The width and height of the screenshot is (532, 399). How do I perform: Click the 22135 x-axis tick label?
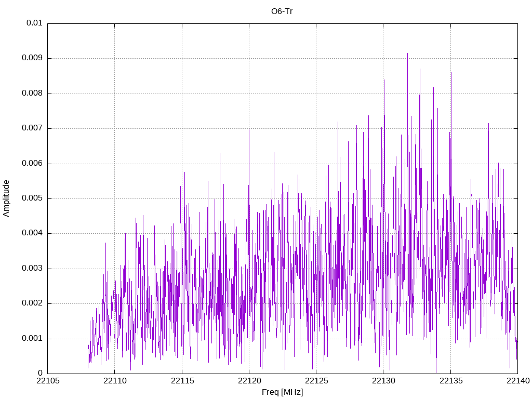(x=451, y=381)
